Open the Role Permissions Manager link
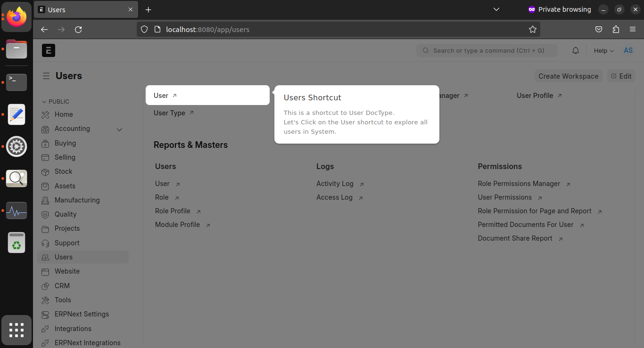This screenshot has height=348, width=644. pos(519,184)
